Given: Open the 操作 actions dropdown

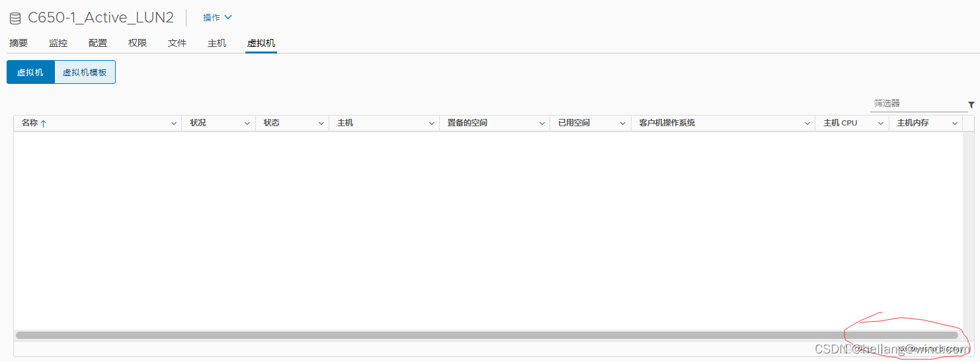Looking at the screenshot, I should (218, 17).
